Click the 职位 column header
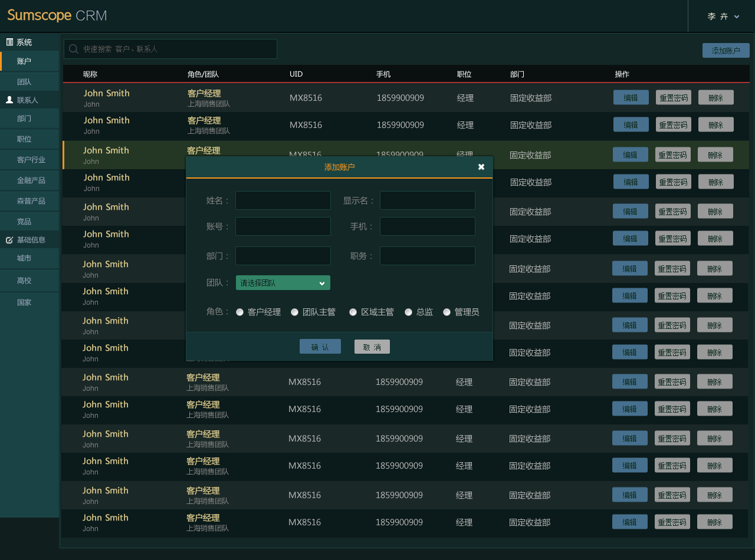Screen dimensions: 755x560 point(464,74)
